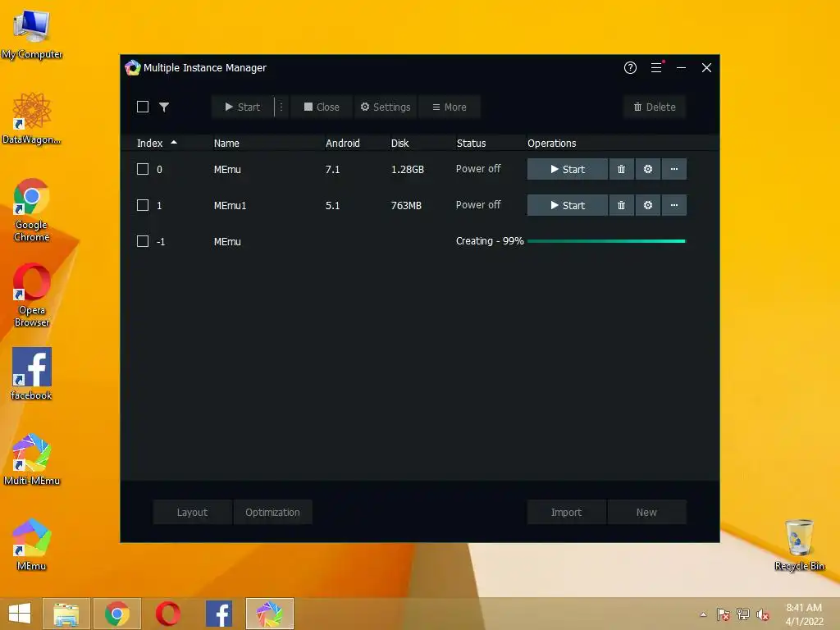840x630 pixels.
Task: Click the Android column header
Action: [342, 143]
